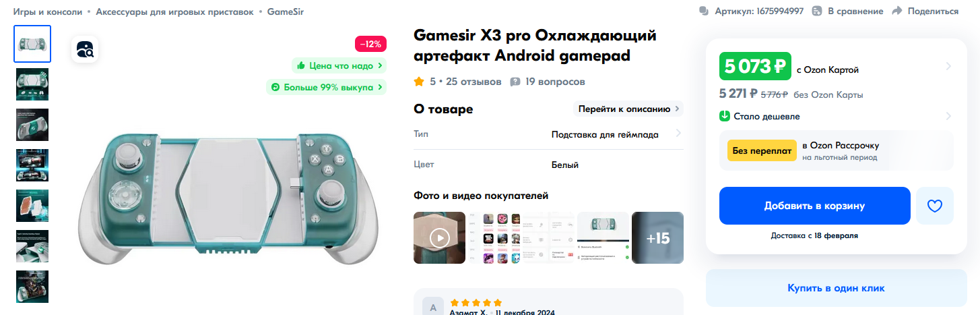
Task: Add product to favorites with heart icon
Action: tap(934, 206)
